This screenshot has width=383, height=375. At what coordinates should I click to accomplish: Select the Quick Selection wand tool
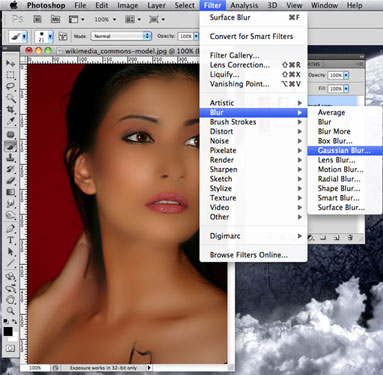(x=11, y=98)
